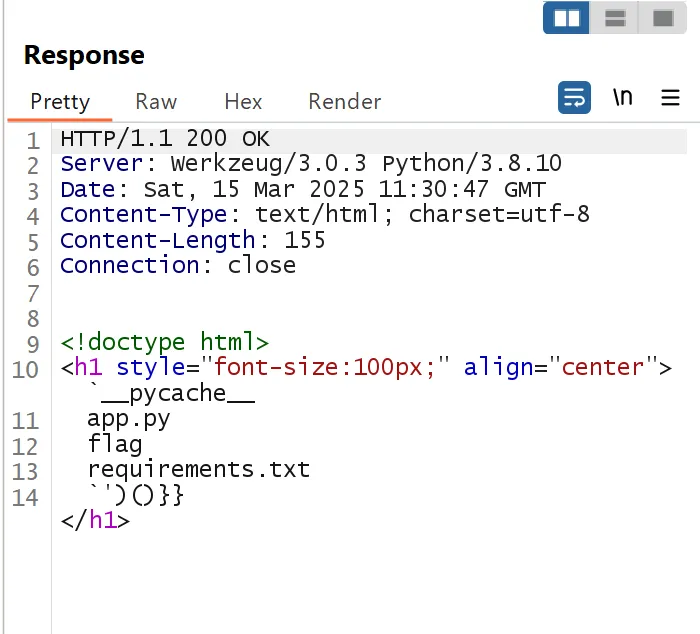Switch to the Pretty tab
Image resolution: width=700 pixels, height=634 pixels.
[60, 102]
